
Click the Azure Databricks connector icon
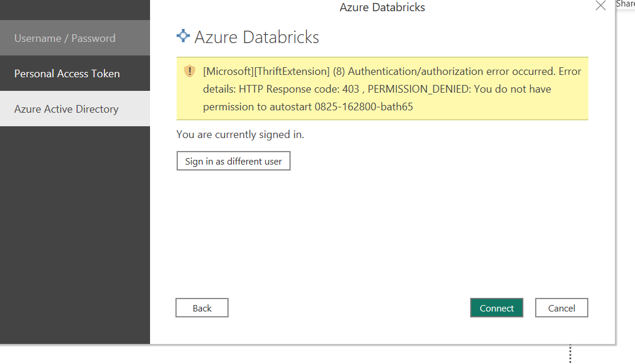point(184,36)
